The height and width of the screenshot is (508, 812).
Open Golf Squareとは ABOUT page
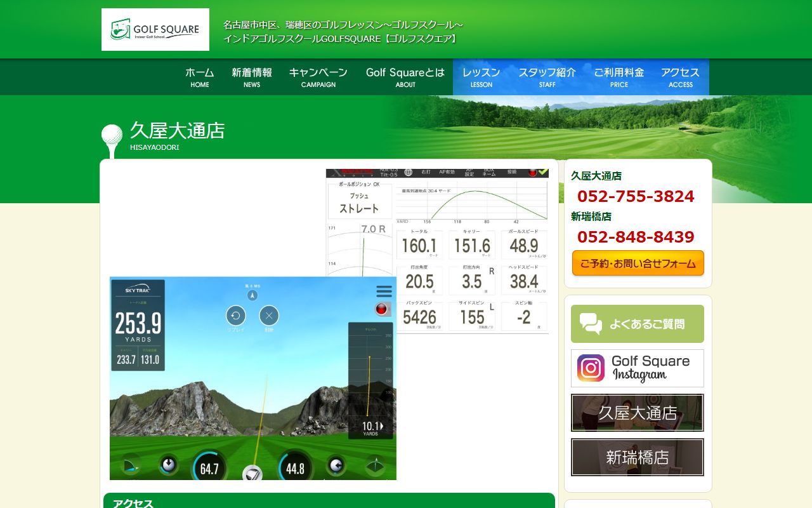click(405, 77)
